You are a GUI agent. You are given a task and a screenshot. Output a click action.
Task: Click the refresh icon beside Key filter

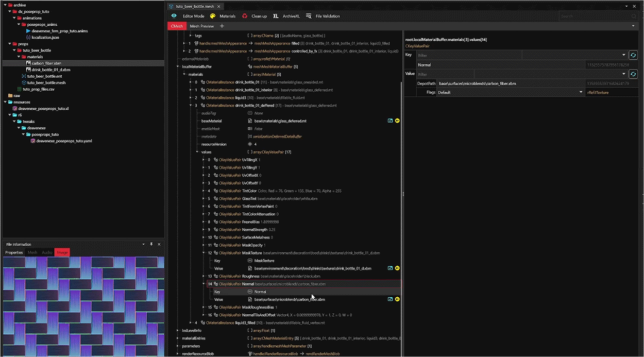[x=633, y=55]
